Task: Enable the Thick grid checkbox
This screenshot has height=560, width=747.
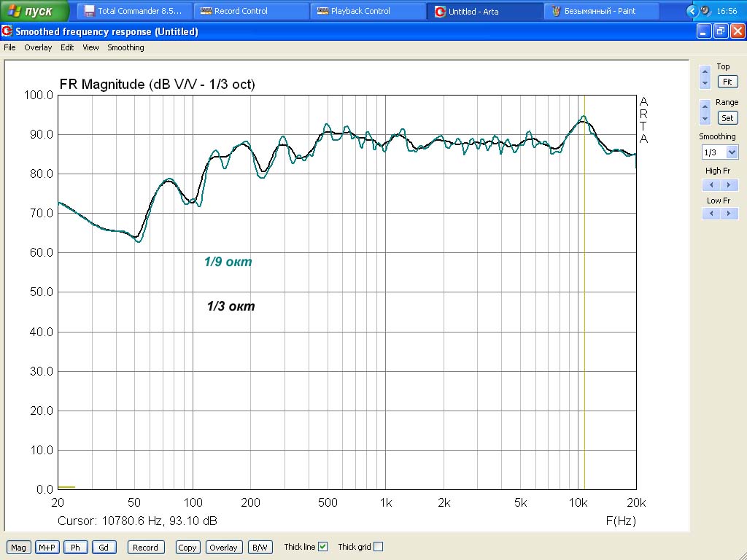Action: click(x=379, y=547)
